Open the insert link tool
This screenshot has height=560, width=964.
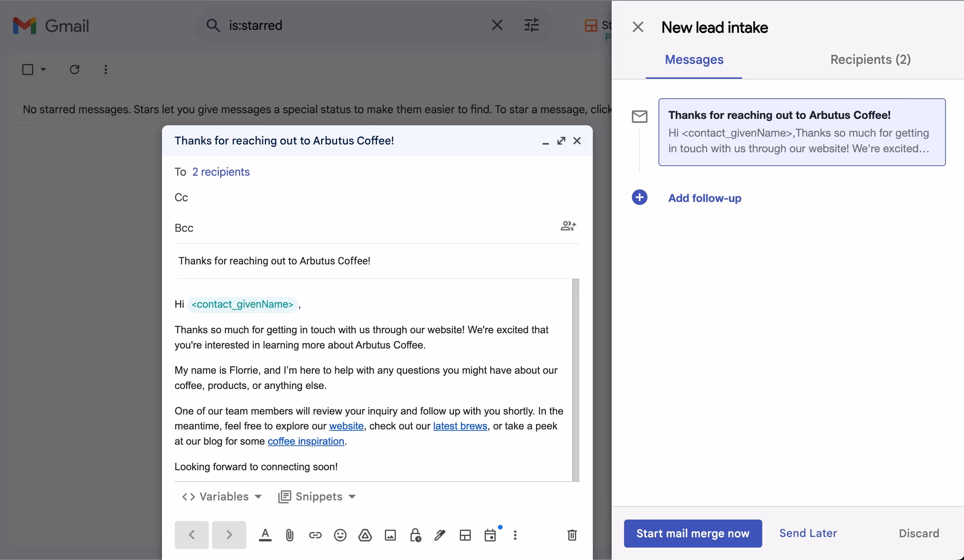click(x=315, y=535)
